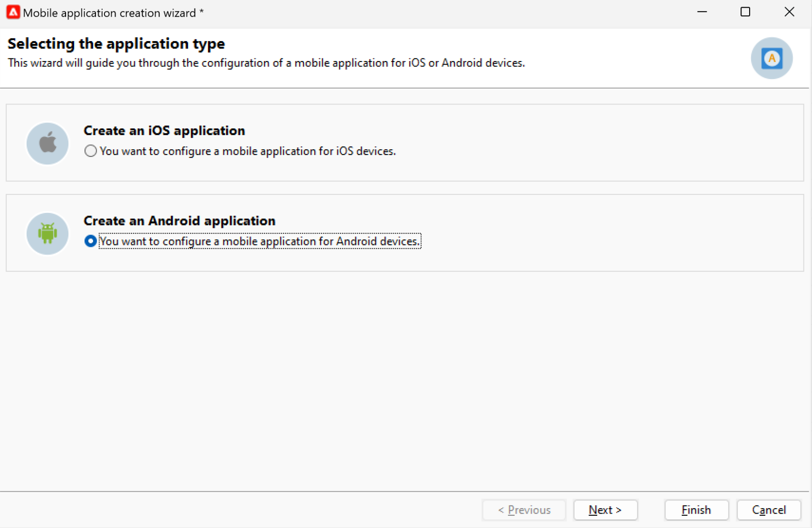Cancel the mobile application wizard
This screenshot has width=812, height=528.
769,510
